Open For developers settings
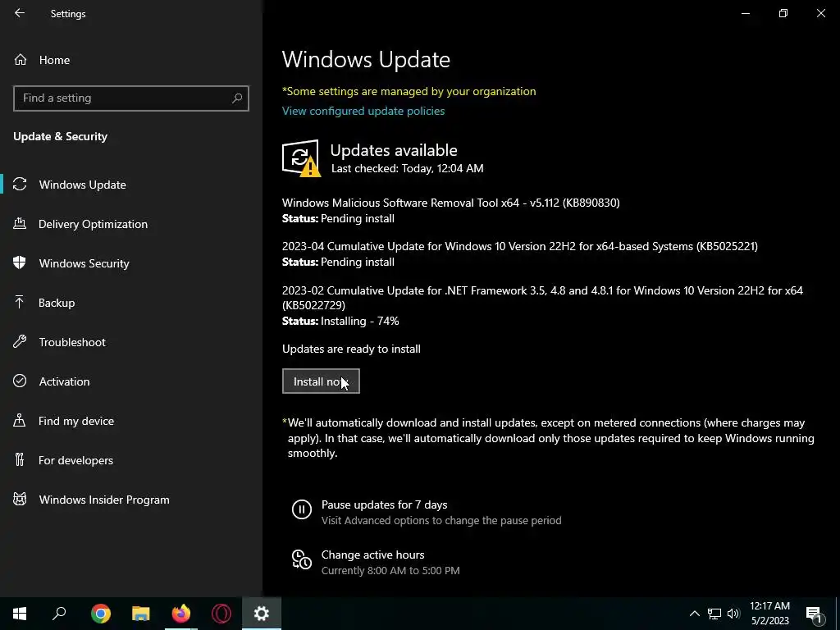840x630 pixels. click(75, 460)
